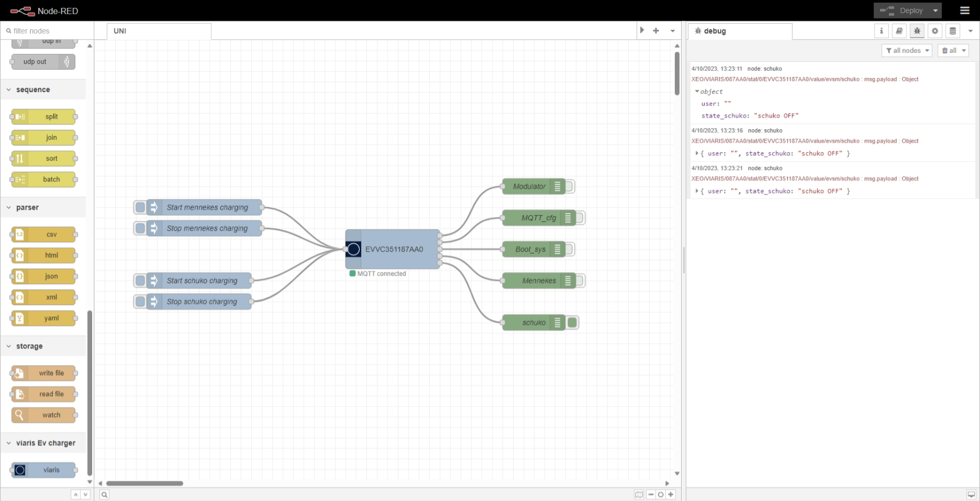
Task: Disable the schuko debug node output
Action: (x=573, y=322)
